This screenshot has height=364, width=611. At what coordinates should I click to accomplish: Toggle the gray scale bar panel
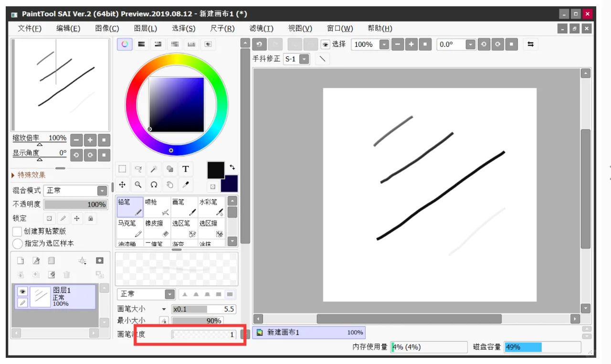pos(175,44)
